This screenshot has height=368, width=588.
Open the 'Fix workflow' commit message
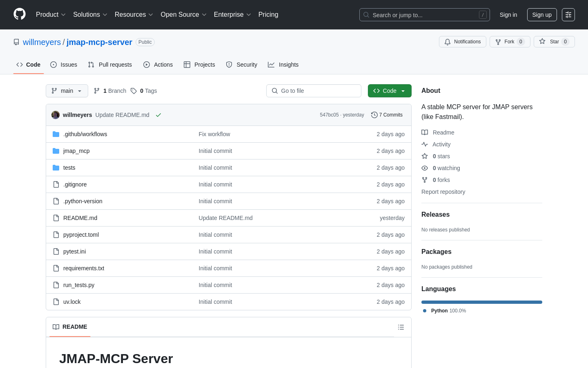pos(214,134)
